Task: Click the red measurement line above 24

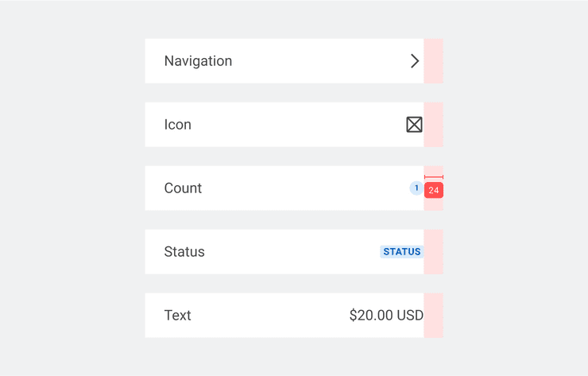Action: click(x=433, y=176)
